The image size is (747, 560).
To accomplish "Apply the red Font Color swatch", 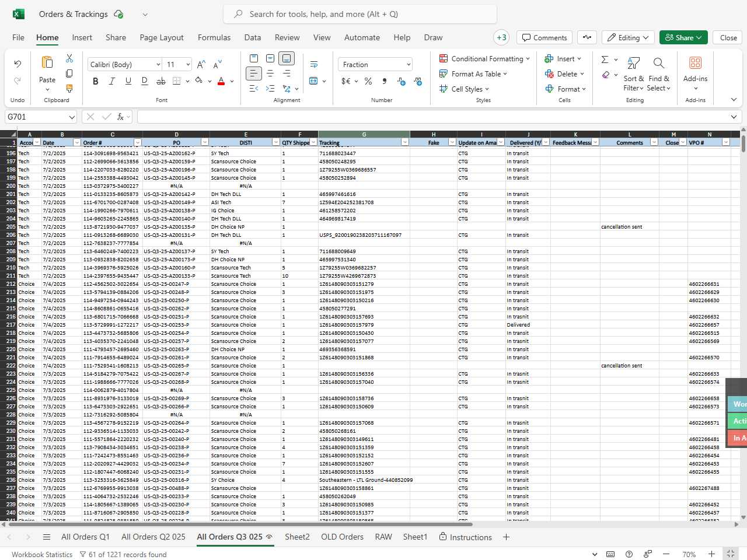I will pos(221,81).
